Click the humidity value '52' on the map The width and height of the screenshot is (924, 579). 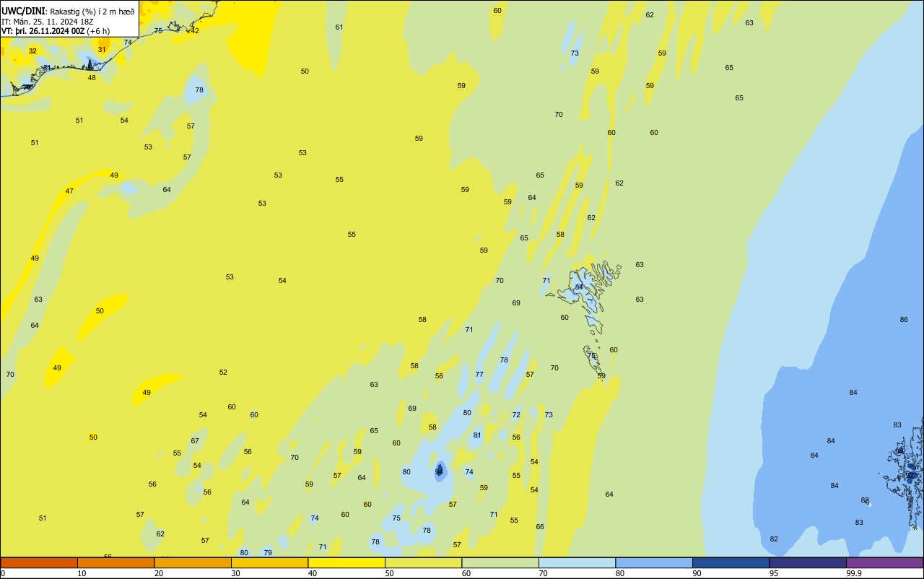click(x=223, y=372)
